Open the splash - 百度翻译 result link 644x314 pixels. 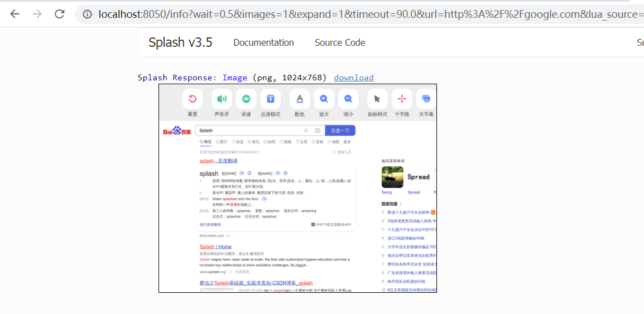(x=219, y=161)
